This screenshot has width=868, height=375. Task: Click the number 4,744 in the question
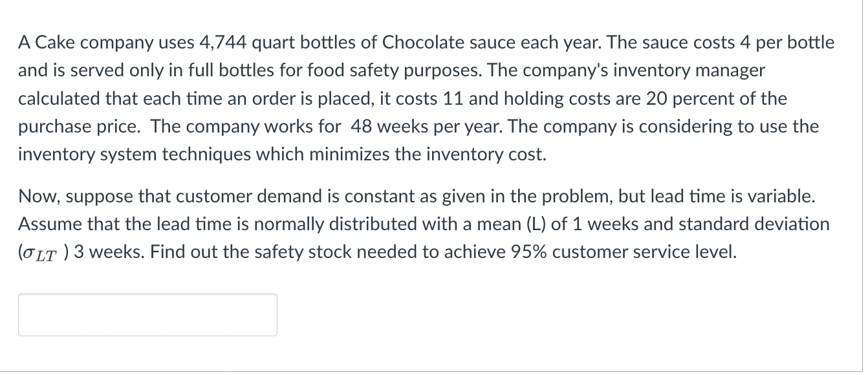226,43
